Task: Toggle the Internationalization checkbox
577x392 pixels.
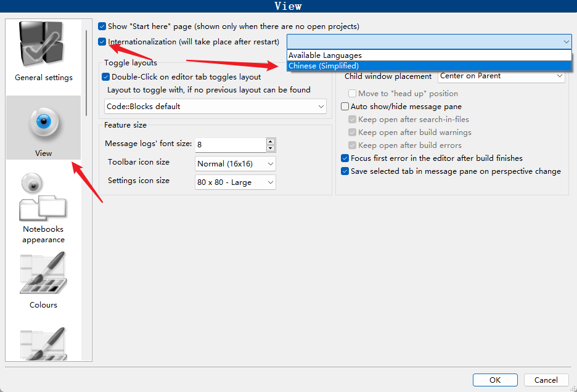Action: pos(102,42)
